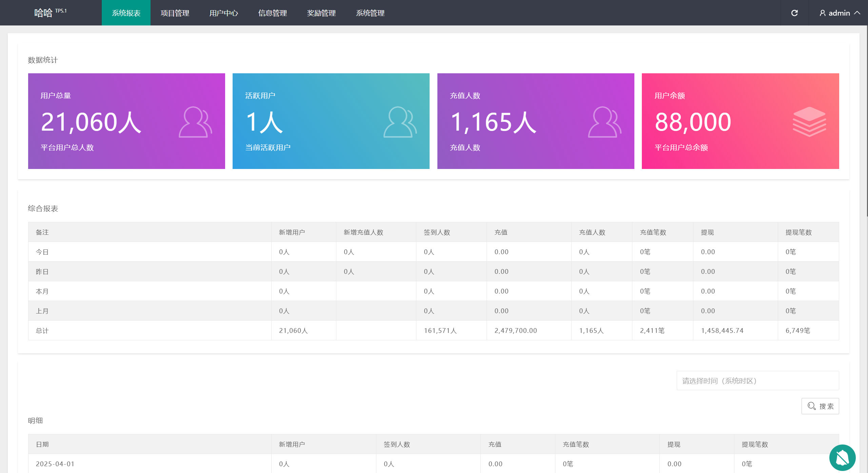Select the 系统报表 tab
Screen dimensions: 868x473
pos(126,13)
